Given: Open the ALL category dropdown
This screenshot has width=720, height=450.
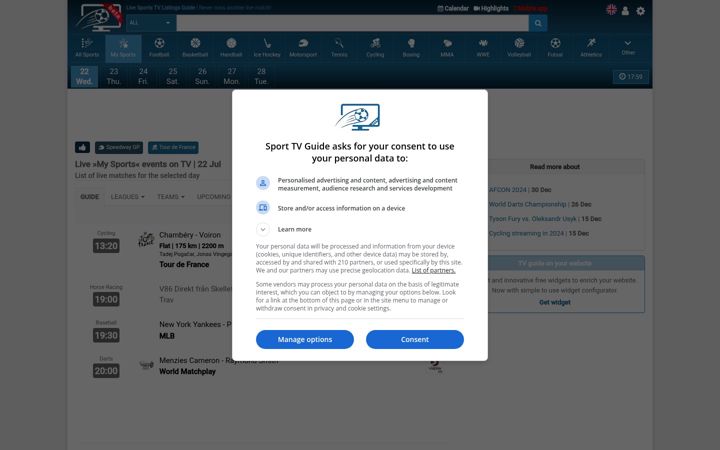Looking at the screenshot, I should [150, 23].
